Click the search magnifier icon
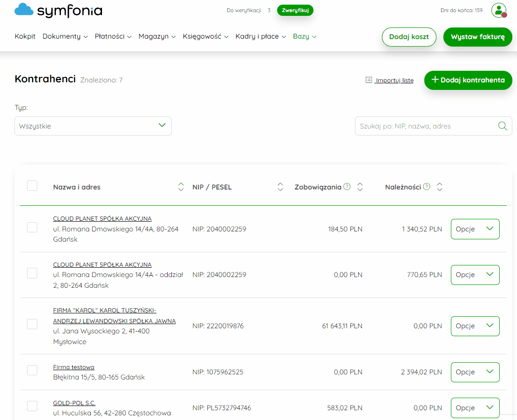 503,126
